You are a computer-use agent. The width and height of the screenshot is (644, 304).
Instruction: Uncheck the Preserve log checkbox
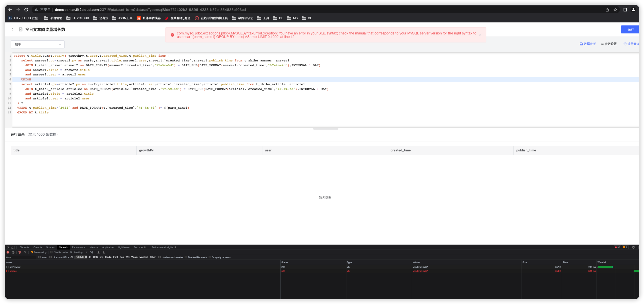(32, 252)
